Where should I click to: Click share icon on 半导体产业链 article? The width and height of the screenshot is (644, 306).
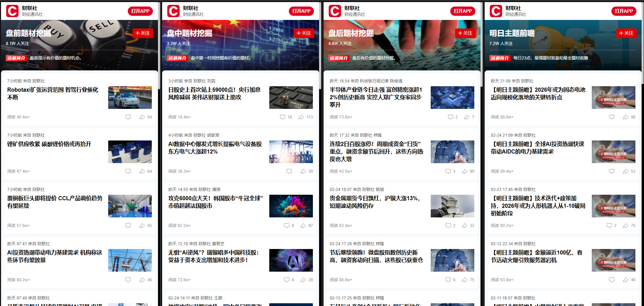[x=466, y=117]
